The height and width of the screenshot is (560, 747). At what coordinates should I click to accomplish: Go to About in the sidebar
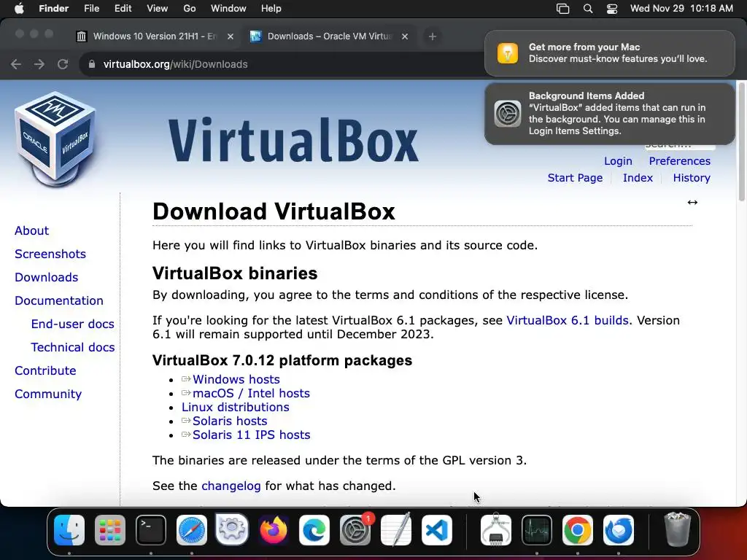(32, 230)
